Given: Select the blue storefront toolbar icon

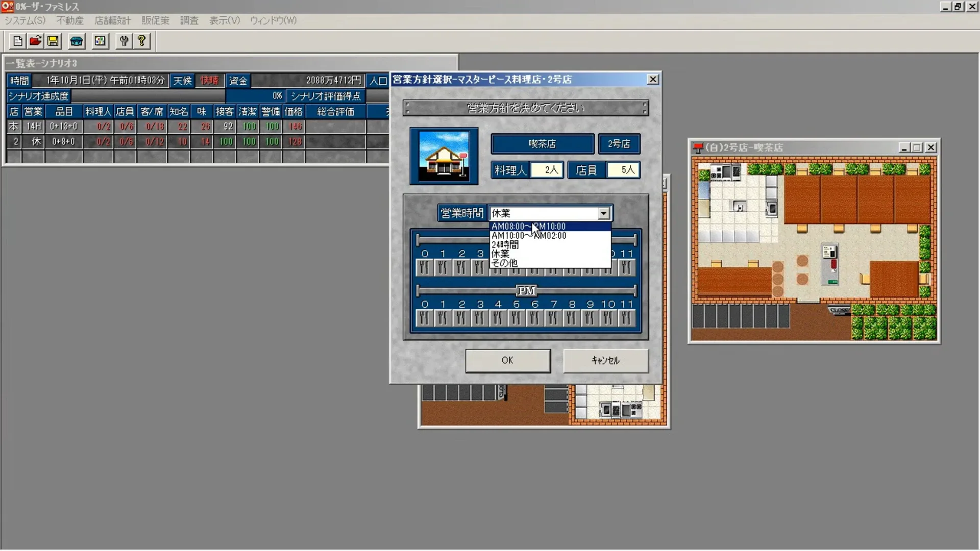Looking at the screenshot, I should [76, 41].
